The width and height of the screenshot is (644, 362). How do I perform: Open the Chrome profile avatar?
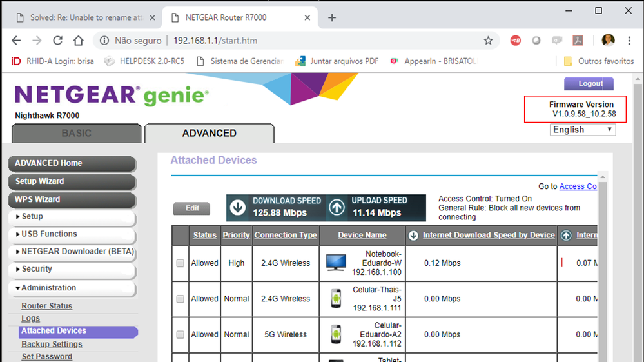tap(609, 40)
